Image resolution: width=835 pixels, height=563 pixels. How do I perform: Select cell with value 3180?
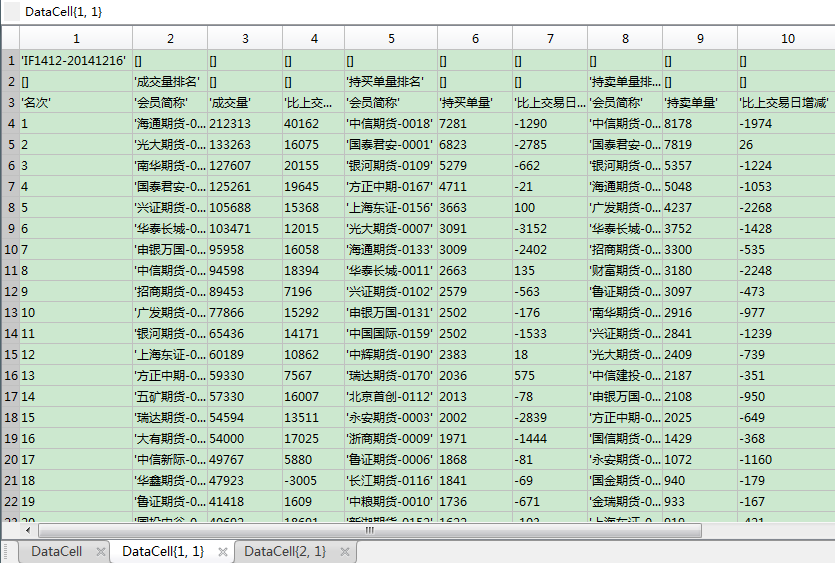(x=700, y=271)
